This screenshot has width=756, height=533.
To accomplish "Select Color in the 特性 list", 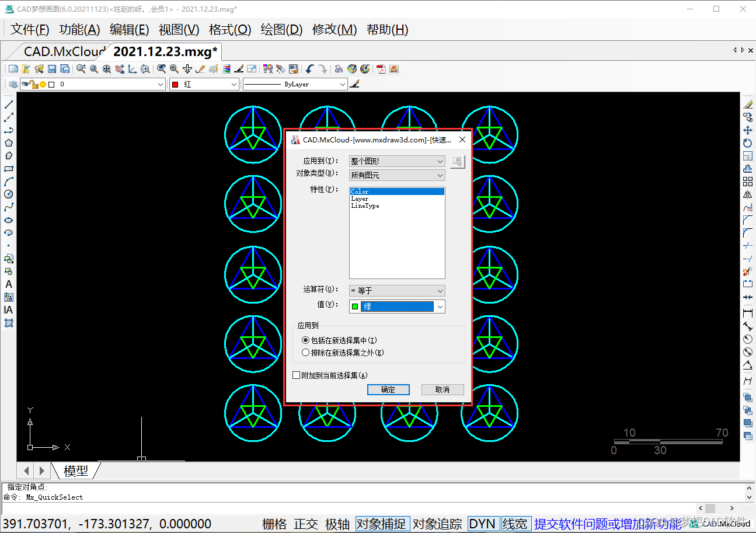I will pos(397,191).
